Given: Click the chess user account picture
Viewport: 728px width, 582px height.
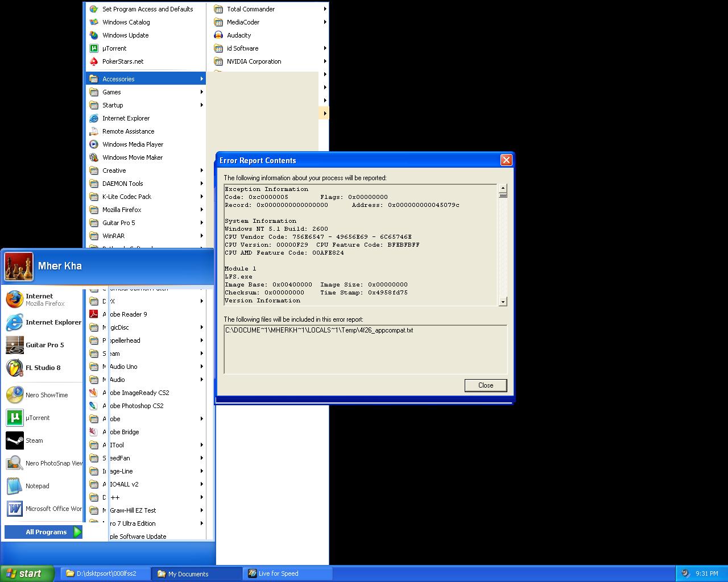Looking at the screenshot, I should point(19,267).
